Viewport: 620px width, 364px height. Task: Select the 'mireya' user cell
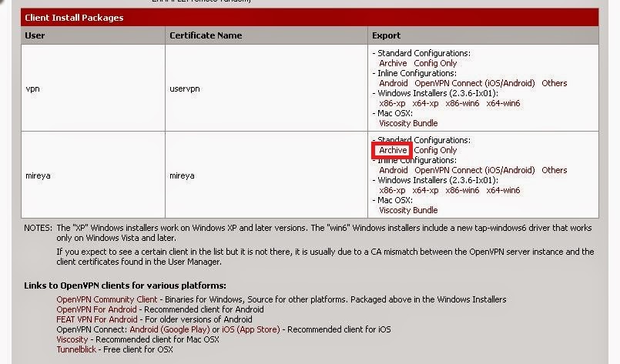click(x=93, y=175)
